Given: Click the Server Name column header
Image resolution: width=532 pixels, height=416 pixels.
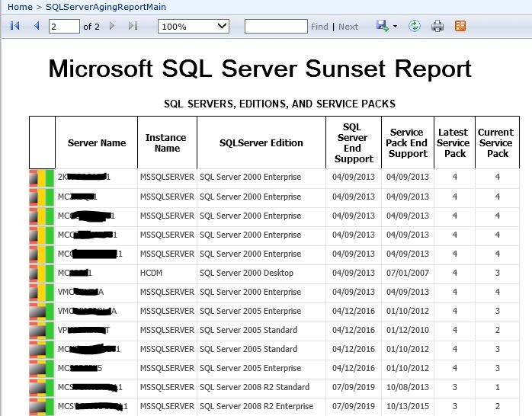Looking at the screenshot, I should [96, 142].
